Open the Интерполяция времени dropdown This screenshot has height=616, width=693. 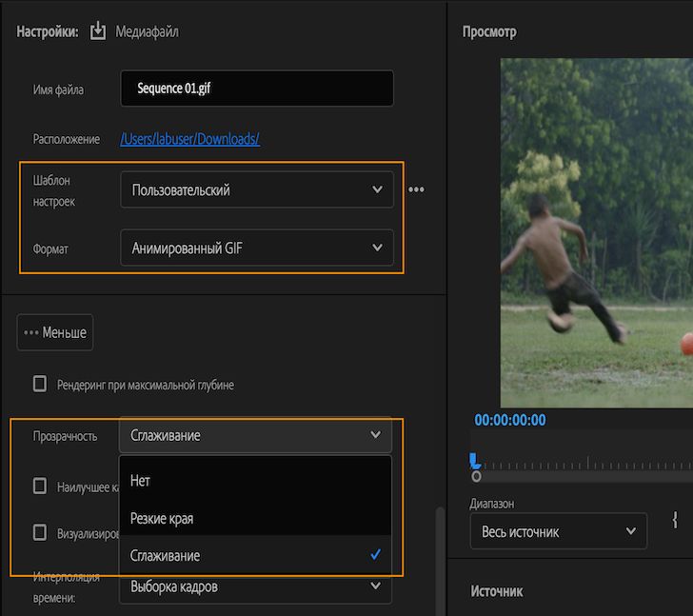click(x=256, y=587)
